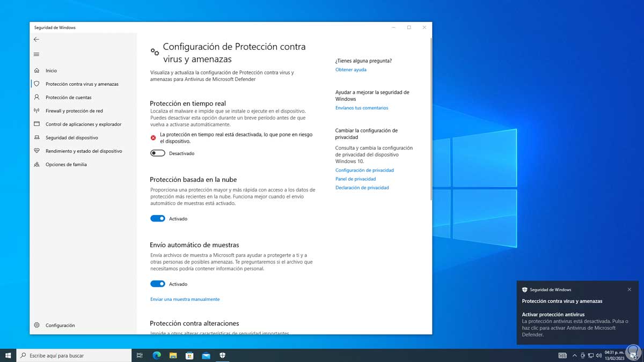Go back using the back arrow
Viewport: 644px width, 362px height.
(36, 40)
